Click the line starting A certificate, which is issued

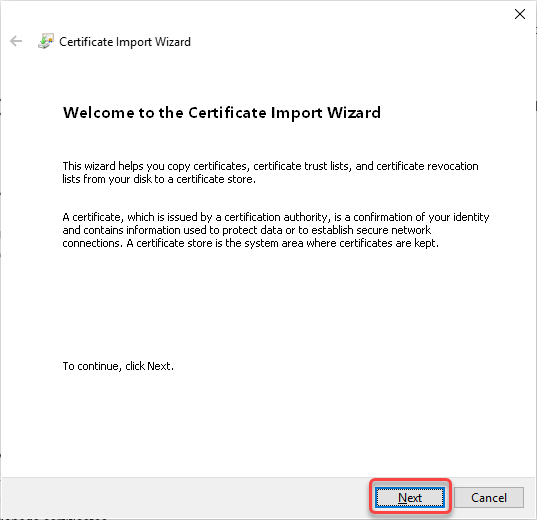pos(276,217)
